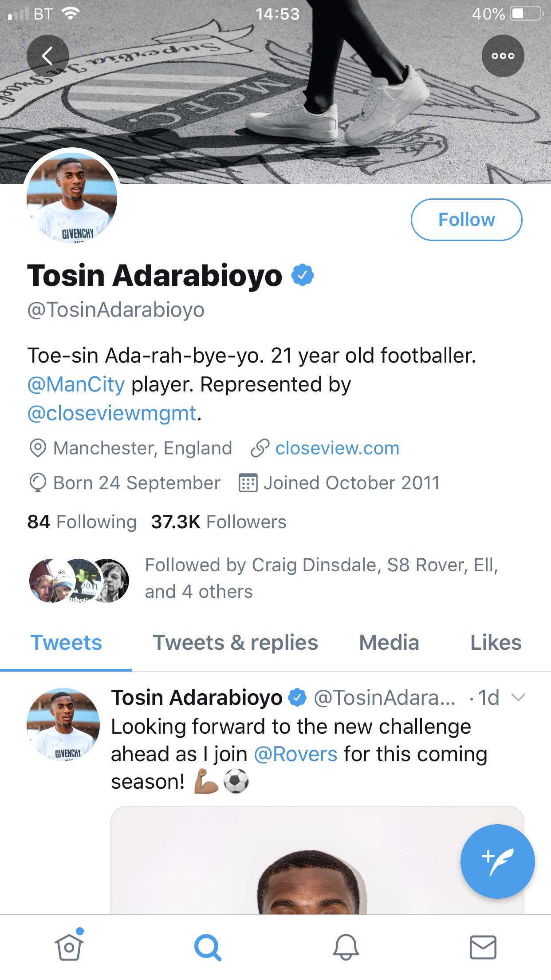Tap the @ManCity mention in bio
551x980 pixels.
coord(76,384)
